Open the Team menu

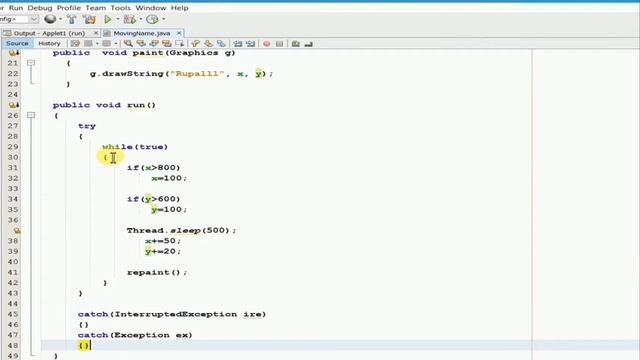96,8
